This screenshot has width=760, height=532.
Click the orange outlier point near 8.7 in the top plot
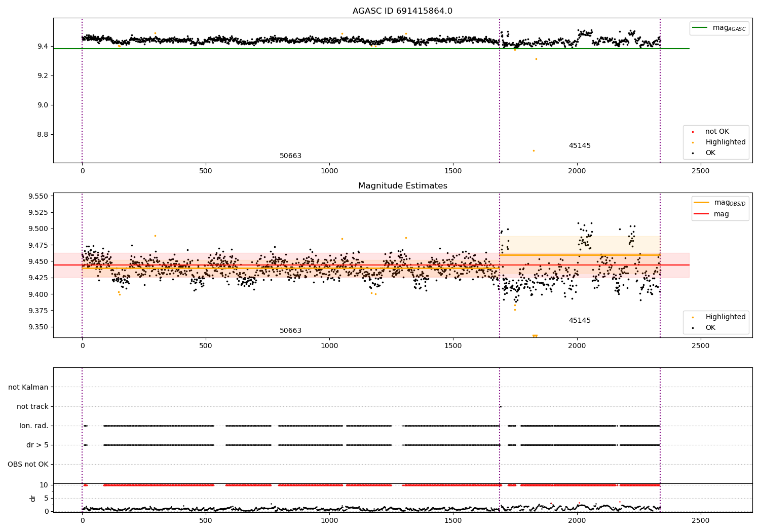point(534,150)
